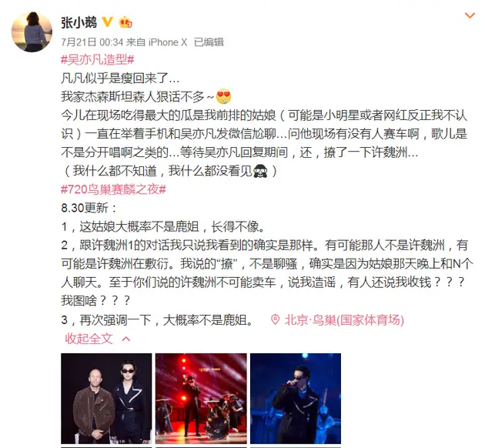Open location 北京·鸟巢(国家体育场)
The width and height of the screenshot is (485, 448).
tap(344, 320)
